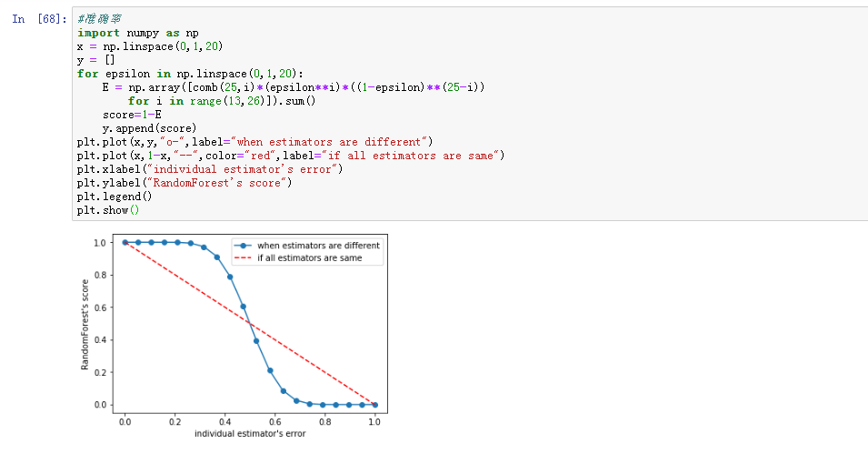868x454 pixels.
Task: Click legend text 'if all estimators are same'
Action: point(309,258)
